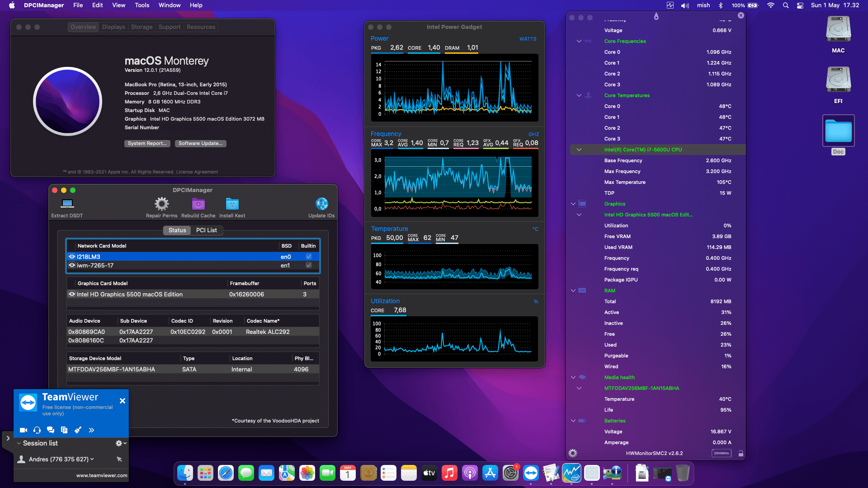Image resolution: width=868 pixels, height=488 pixels.
Task: Expand TeamViewer side panel arrow tab
Action: [x=8, y=438]
